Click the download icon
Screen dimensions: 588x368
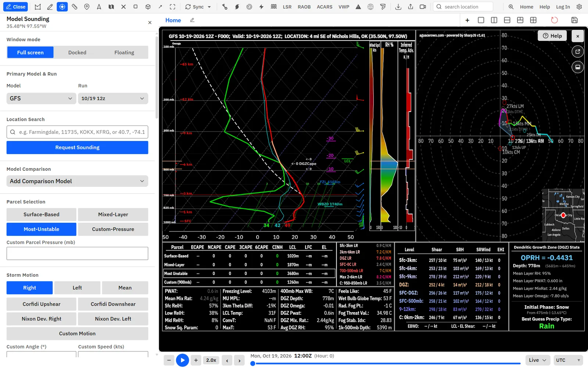[x=398, y=7]
